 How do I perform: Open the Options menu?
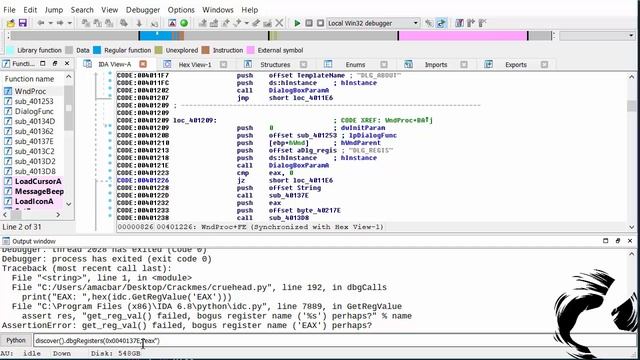click(181, 10)
